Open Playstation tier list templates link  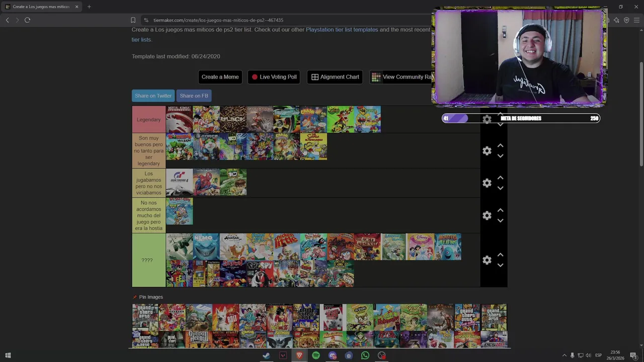342,30
